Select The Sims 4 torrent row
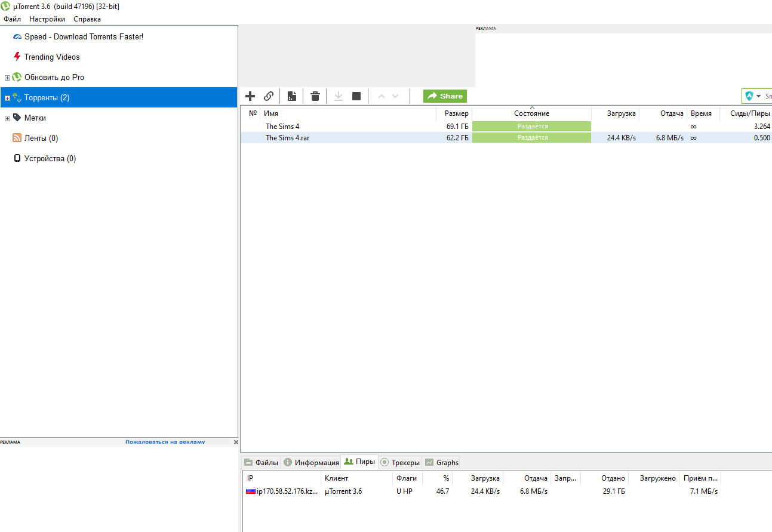Viewport: 772px width, 532px height. click(506, 127)
